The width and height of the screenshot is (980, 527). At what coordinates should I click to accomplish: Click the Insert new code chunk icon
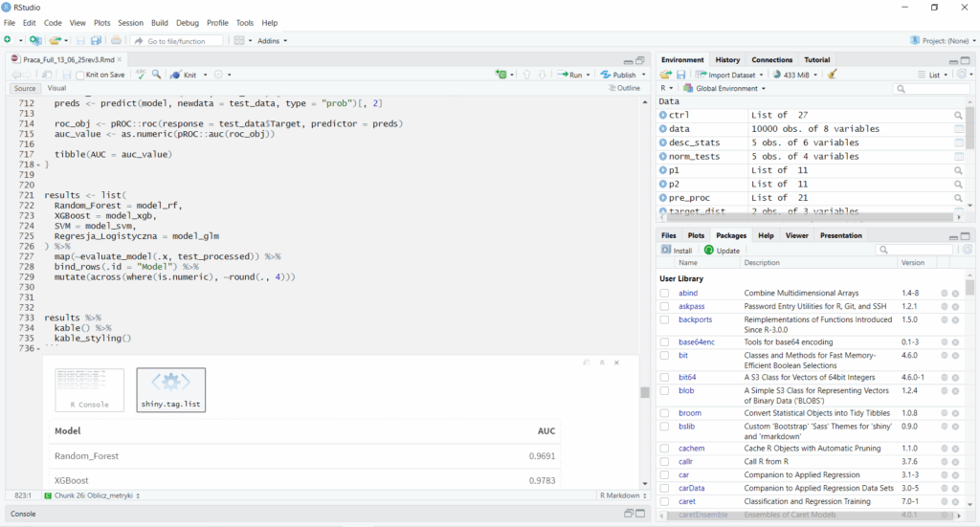coord(501,75)
